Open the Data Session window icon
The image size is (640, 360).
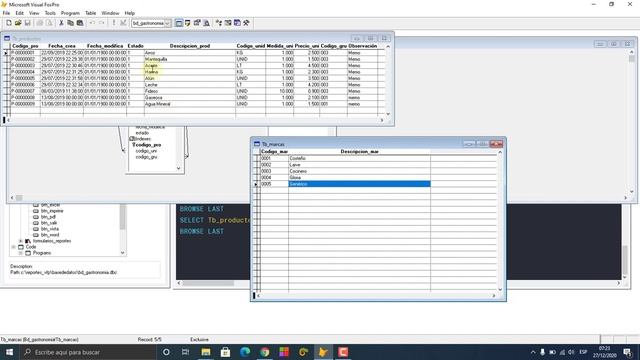188,23
